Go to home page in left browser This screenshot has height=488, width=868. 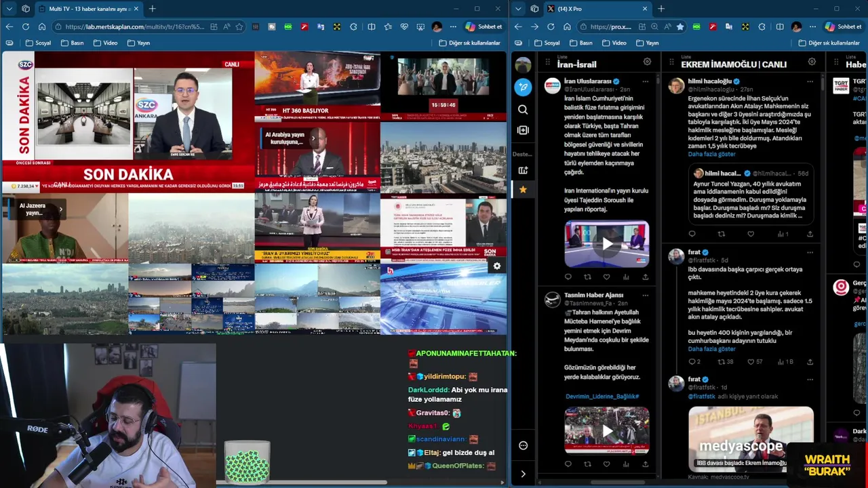pos(41,26)
